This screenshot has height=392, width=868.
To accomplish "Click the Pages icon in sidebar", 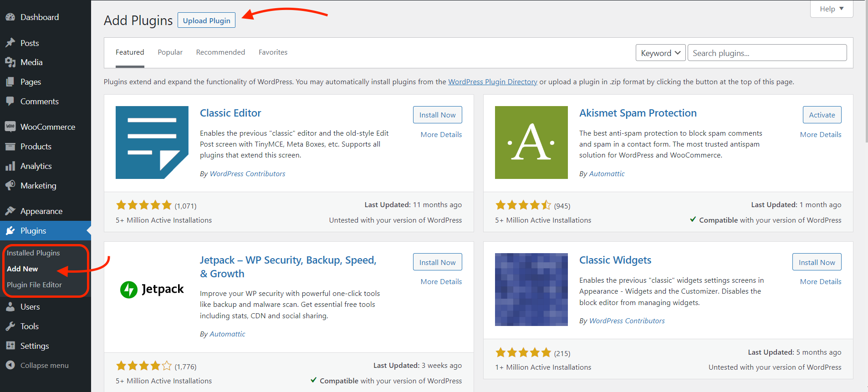I will tap(10, 82).
